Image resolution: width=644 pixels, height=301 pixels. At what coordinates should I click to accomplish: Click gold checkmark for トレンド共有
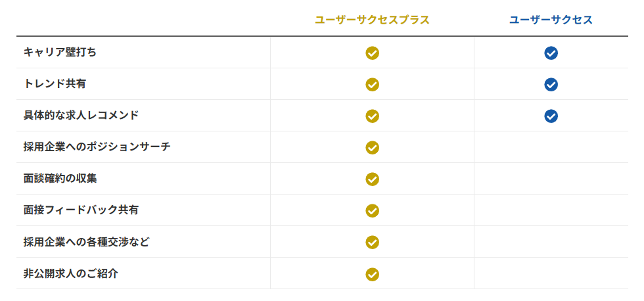click(x=372, y=85)
